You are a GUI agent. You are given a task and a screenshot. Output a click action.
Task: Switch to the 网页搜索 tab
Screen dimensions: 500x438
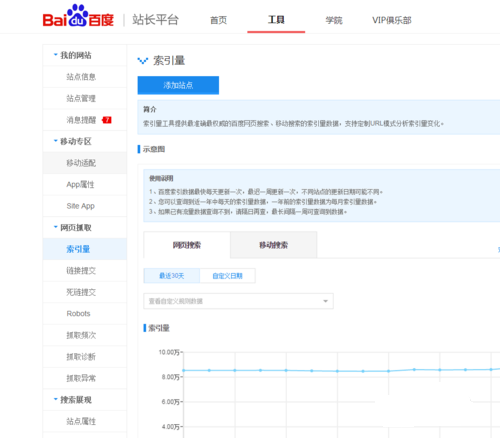(187, 245)
